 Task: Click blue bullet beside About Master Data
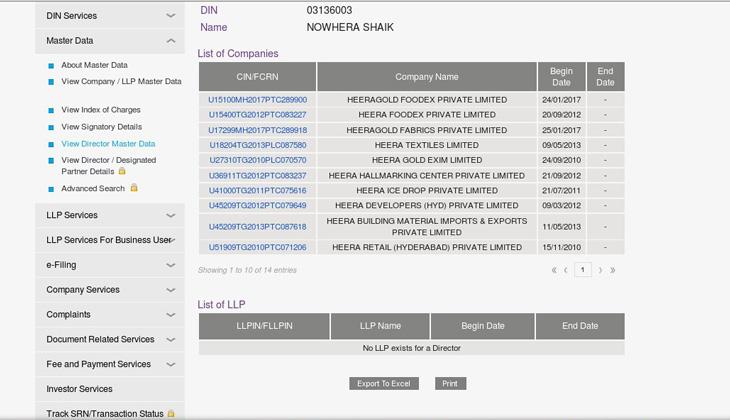tap(51, 66)
